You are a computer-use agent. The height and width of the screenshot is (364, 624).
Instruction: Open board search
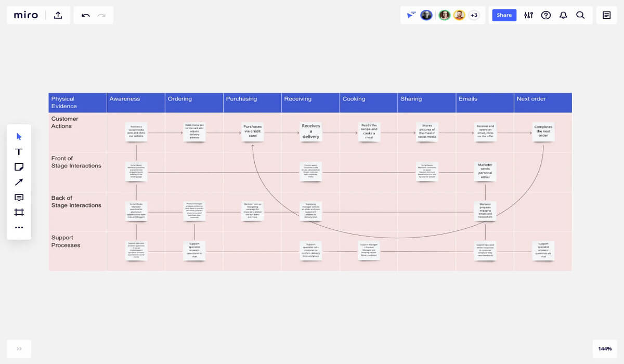pos(580,15)
